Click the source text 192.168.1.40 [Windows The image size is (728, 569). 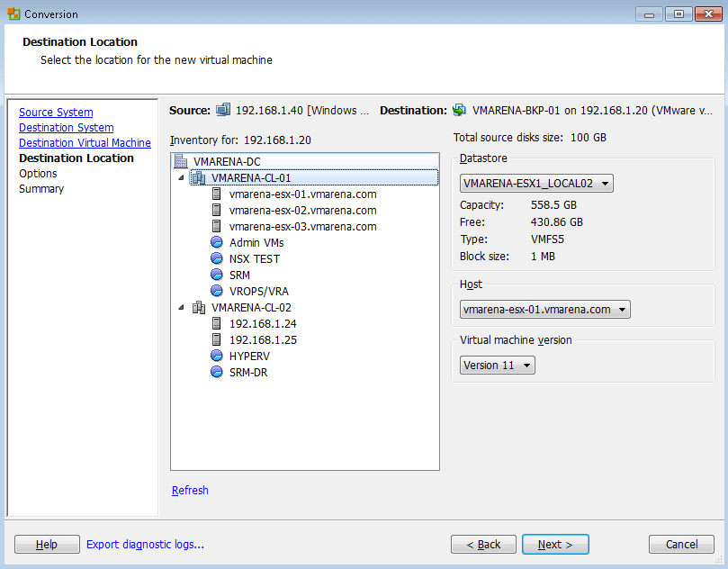pos(302,110)
